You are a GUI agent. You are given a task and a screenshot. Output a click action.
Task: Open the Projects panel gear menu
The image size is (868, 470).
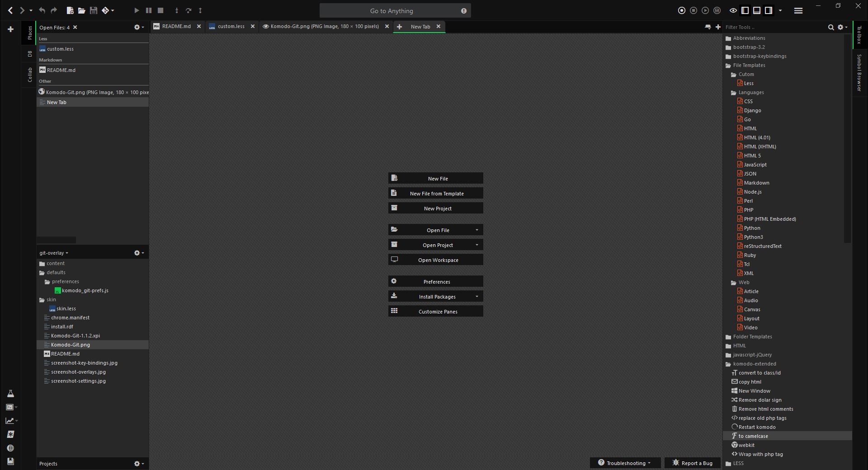pos(139,464)
